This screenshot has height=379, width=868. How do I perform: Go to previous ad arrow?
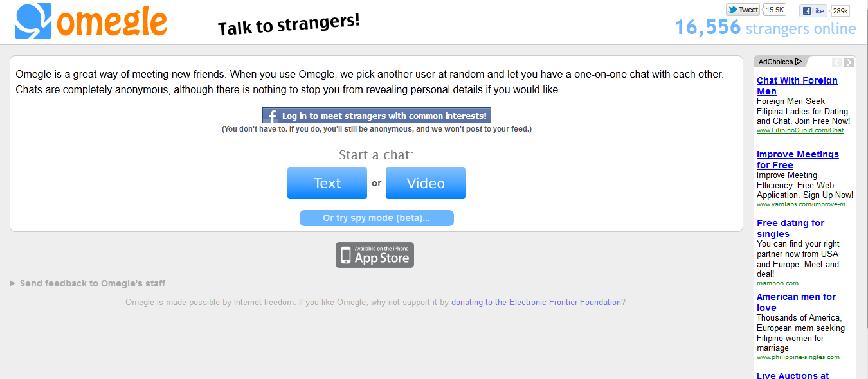836,62
